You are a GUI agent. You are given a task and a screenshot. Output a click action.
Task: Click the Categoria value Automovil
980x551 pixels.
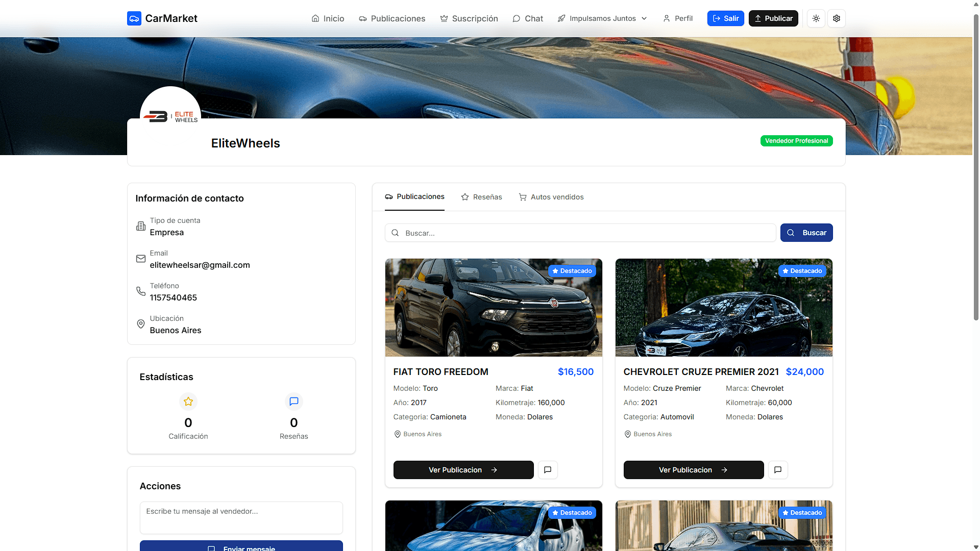[677, 417]
